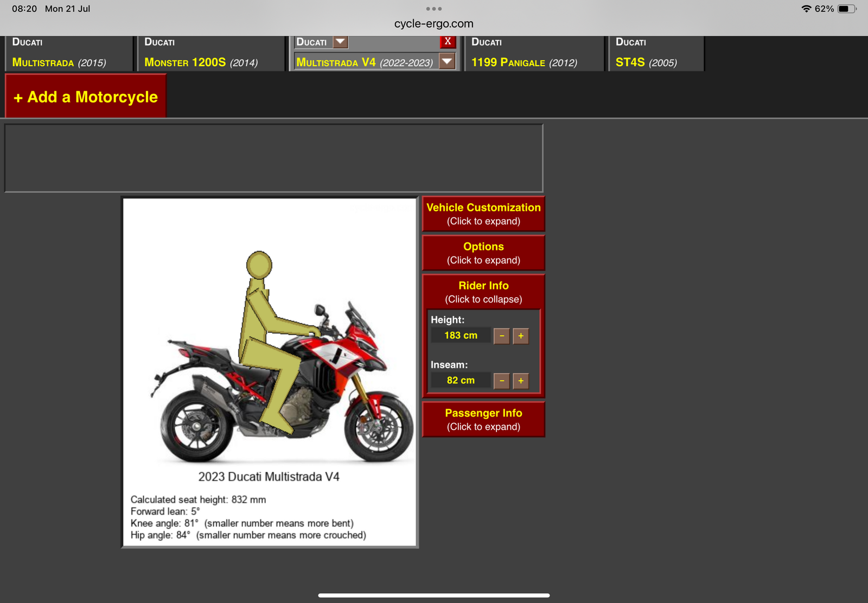The image size is (868, 603).
Task: Click the inseam value field 82 cm
Action: pos(461,381)
